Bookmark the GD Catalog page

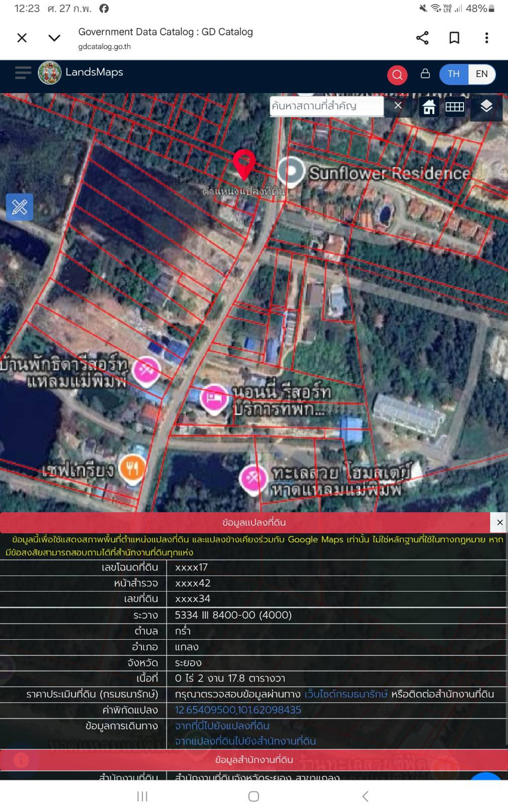point(454,38)
